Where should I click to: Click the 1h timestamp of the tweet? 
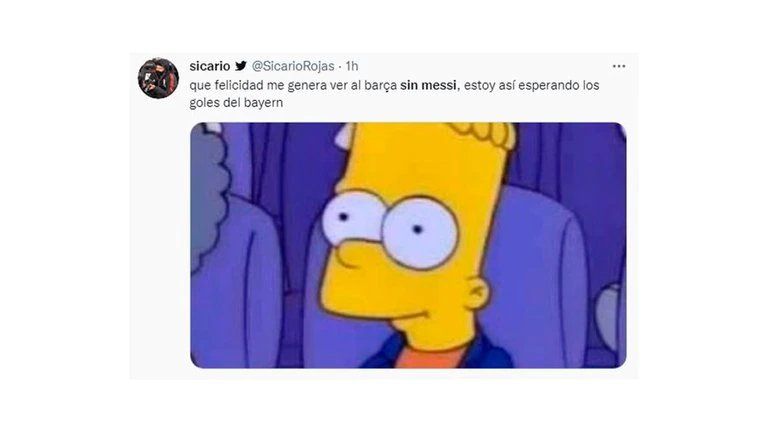[x=352, y=66]
